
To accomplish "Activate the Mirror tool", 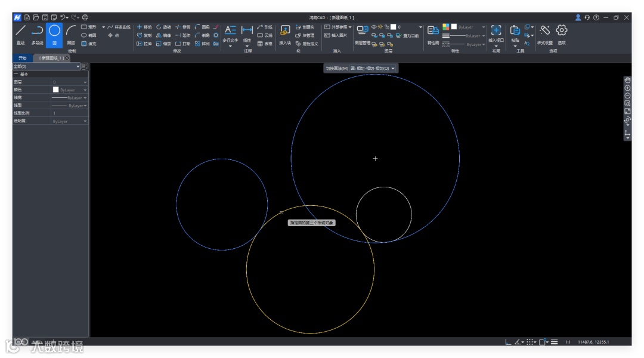I will (163, 35).
